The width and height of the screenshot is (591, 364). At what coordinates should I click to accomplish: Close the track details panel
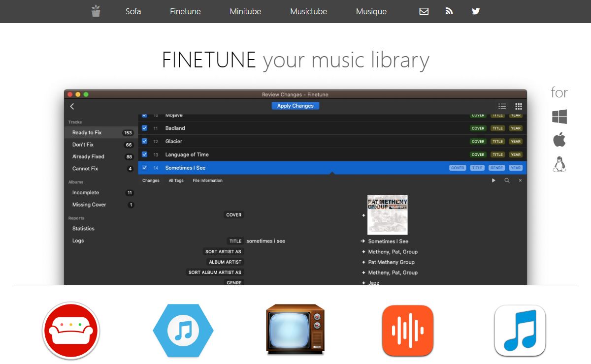(520, 181)
